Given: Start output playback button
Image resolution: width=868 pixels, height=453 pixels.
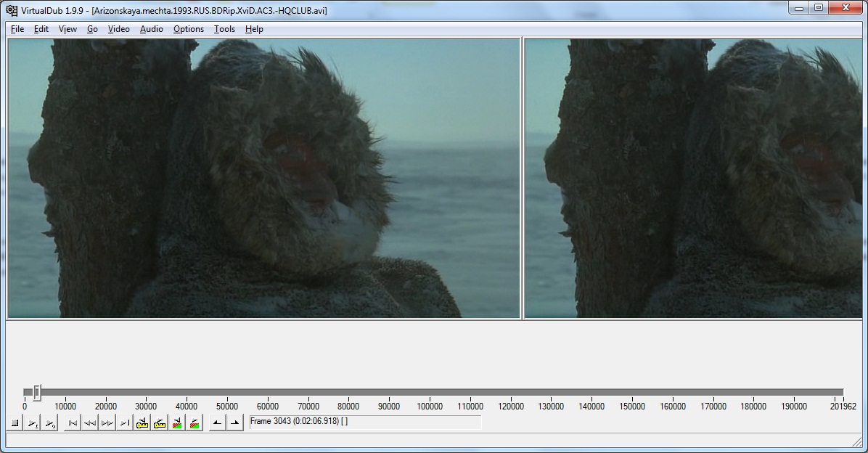Looking at the screenshot, I should [x=50, y=423].
